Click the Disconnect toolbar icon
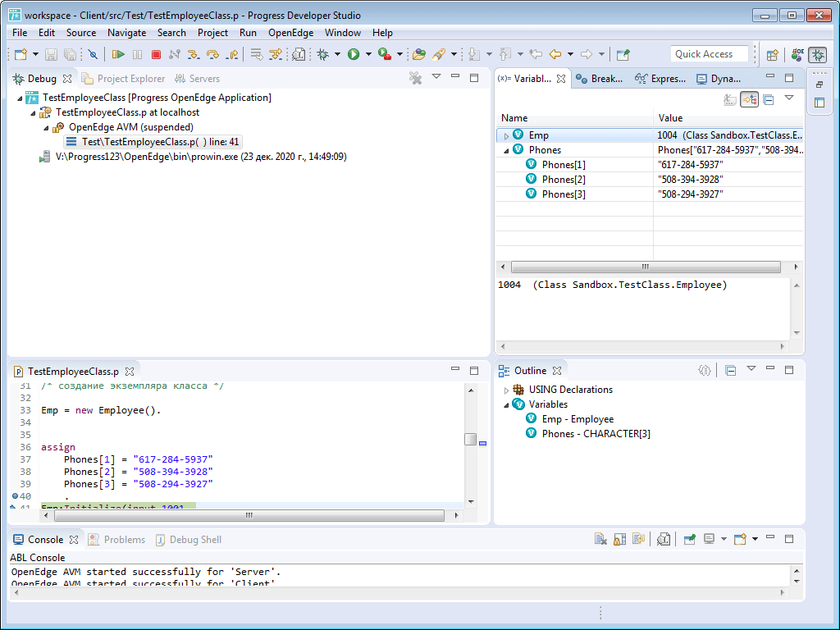 tap(174, 54)
